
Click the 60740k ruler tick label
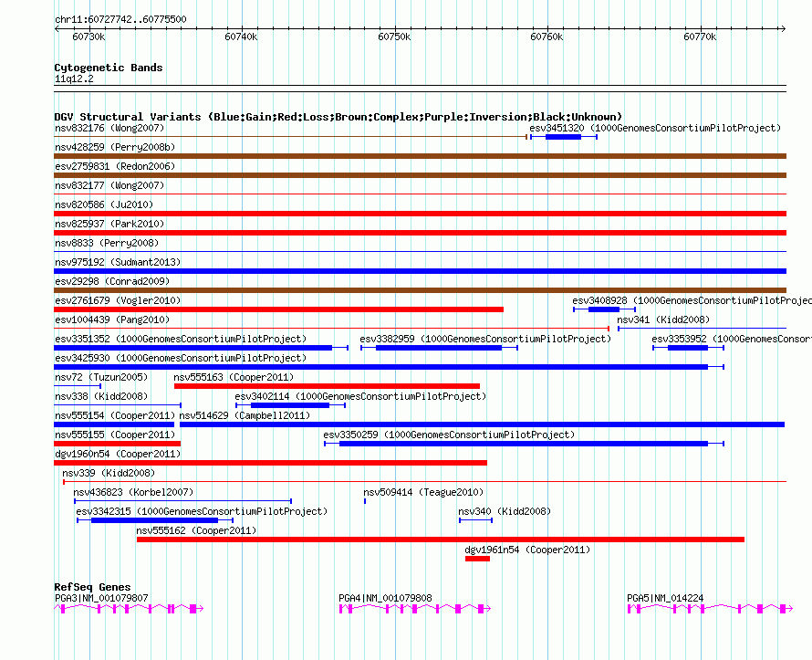(x=241, y=37)
